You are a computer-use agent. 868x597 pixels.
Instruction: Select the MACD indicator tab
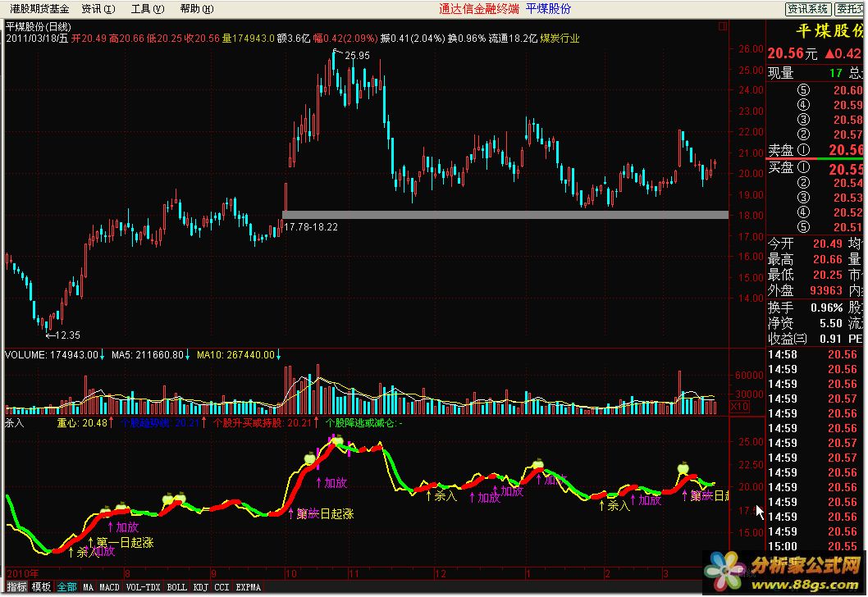click(x=110, y=587)
